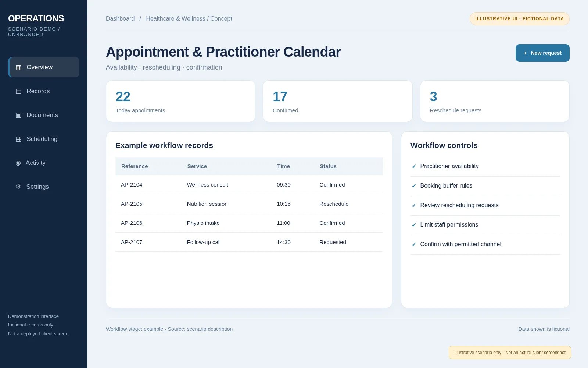Select the Time column header
Screen dimensions: 588x368
click(x=283, y=166)
